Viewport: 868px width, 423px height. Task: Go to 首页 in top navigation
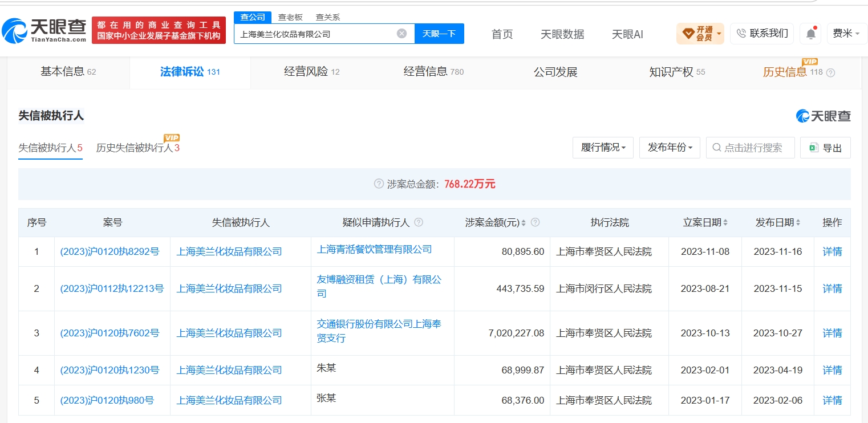(502, 34)
